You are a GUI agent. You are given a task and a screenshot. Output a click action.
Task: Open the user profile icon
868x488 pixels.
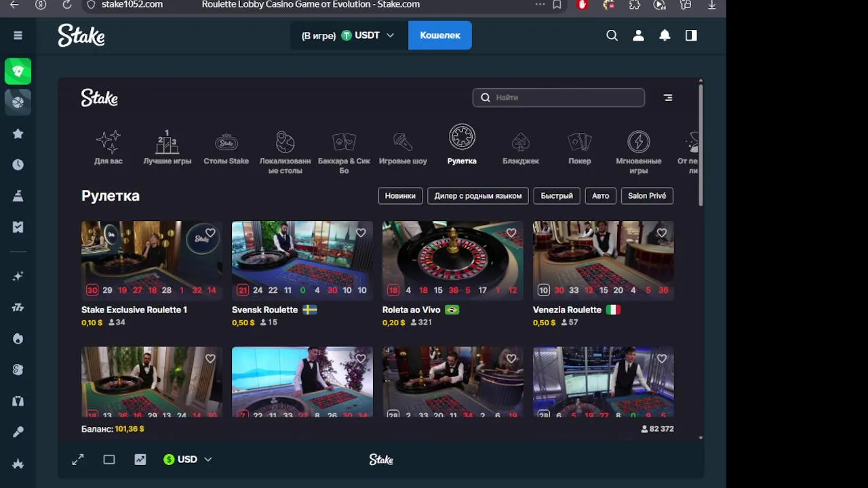(638, 35)
